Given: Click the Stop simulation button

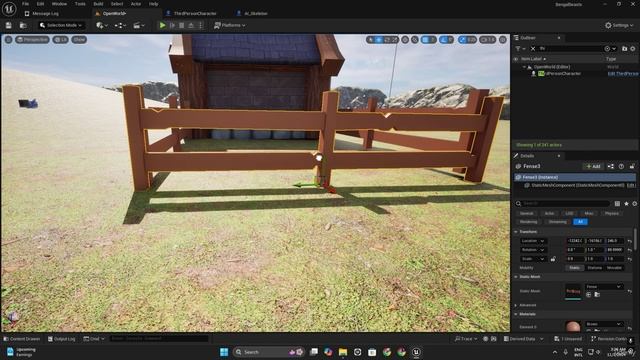Looking at the screenshot, I should [x=182, y=25].
